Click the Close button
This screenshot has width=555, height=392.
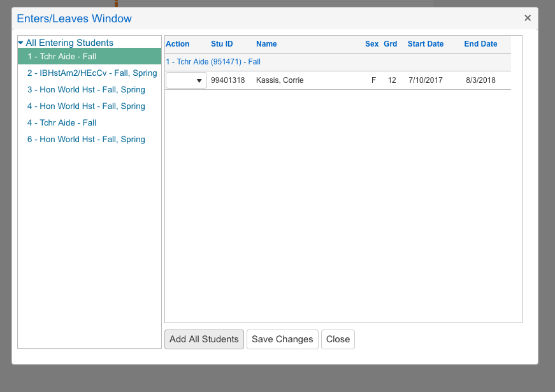coord(338,339)
